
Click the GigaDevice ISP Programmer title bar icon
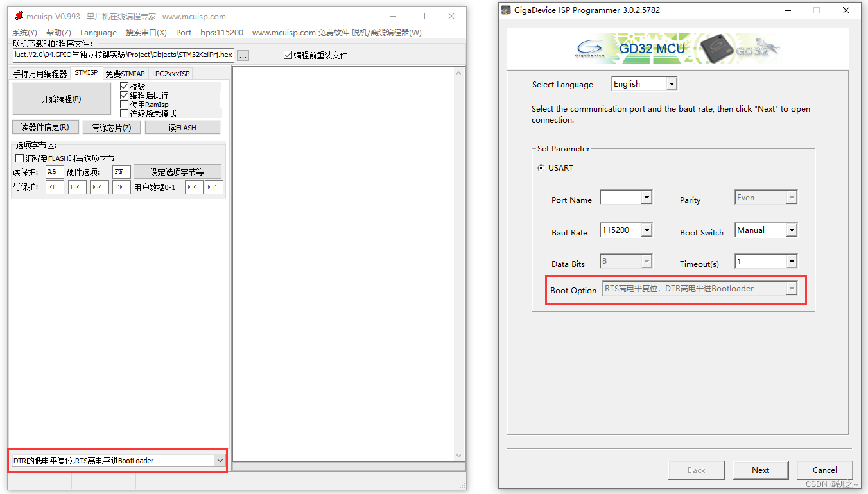pyautogui.click(x=506, y=10)
